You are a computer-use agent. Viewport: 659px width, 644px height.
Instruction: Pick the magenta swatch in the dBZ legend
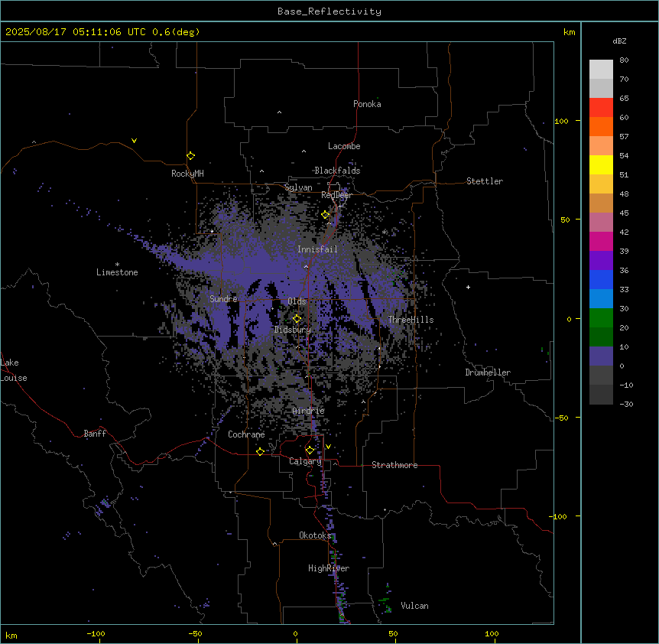coord(601,241)
